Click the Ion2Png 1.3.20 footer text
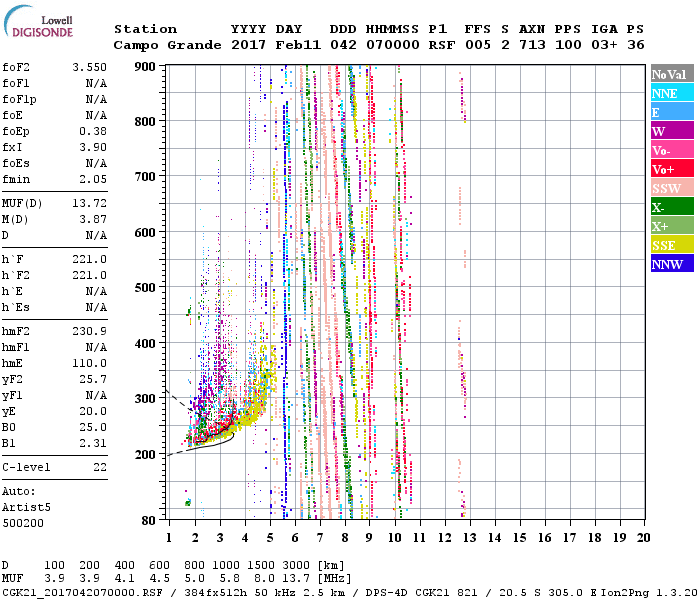Image resolution: width=700 pixels, height=600 pixels. pyautogui.click(x=649, y=592)
